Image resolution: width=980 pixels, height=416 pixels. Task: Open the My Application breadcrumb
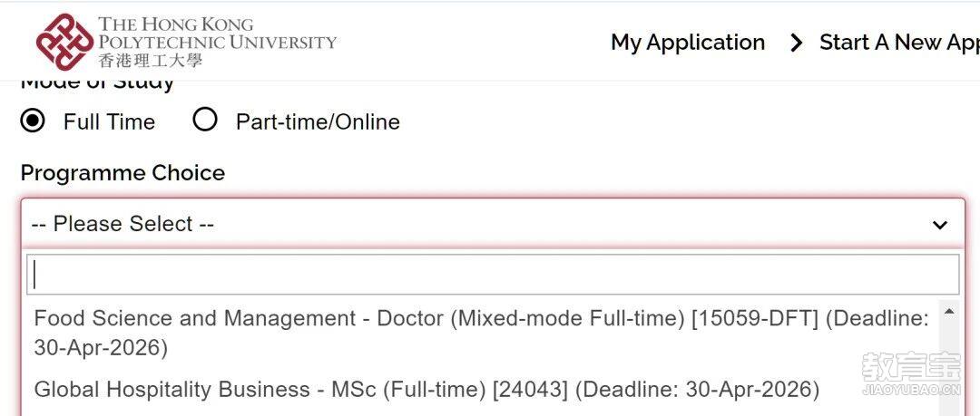[687, 43]
